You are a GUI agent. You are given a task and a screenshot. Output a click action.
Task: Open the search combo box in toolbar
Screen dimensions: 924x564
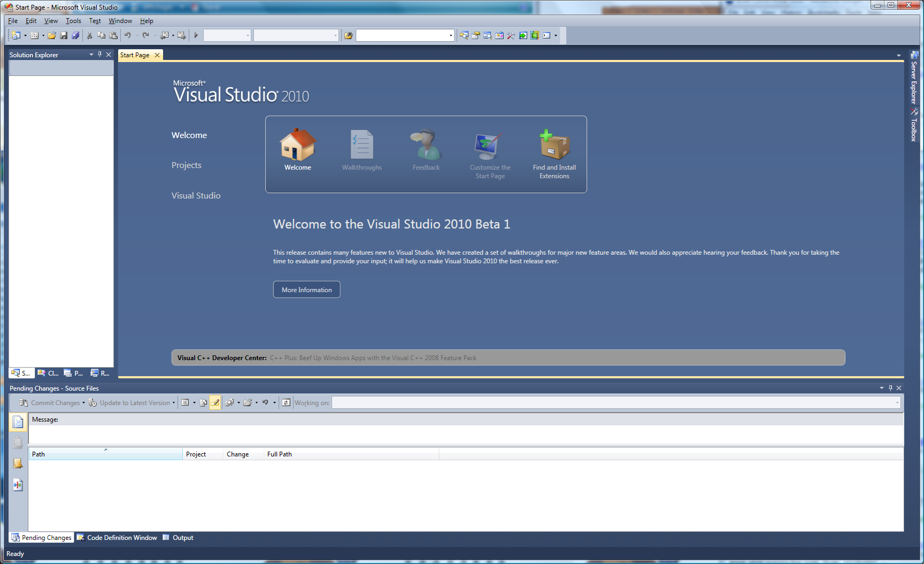tap(405, 35)
